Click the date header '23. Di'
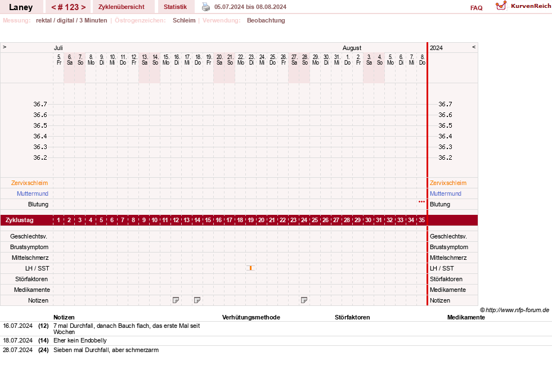 tap(252, 60)
